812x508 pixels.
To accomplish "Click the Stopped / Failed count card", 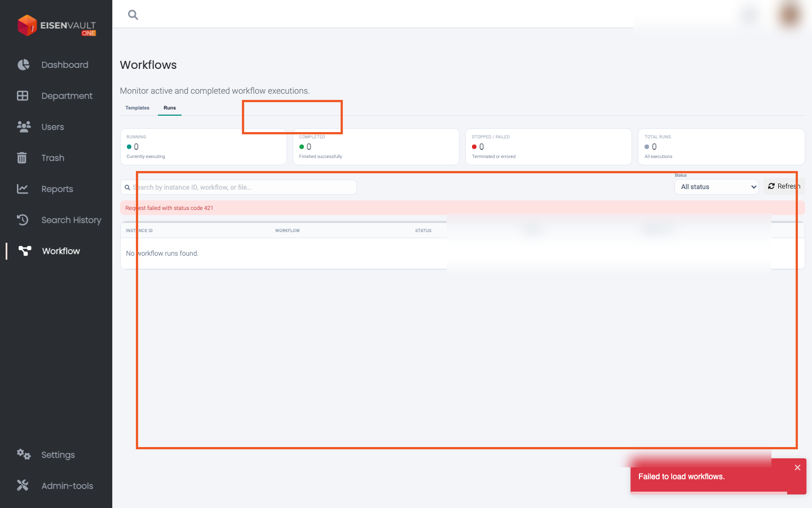I will (549, 147).
